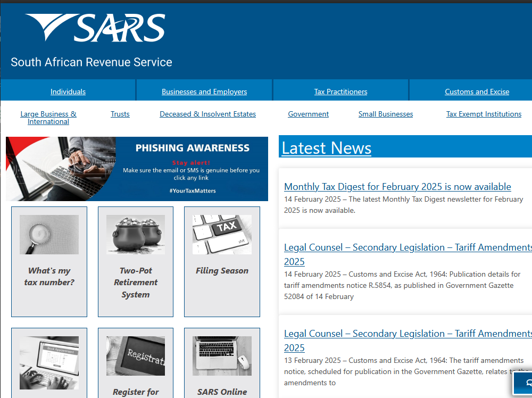This screenshot has height=398, width=532.
Task: Click the TAX keyboard key image
Action: click(222, 235)
